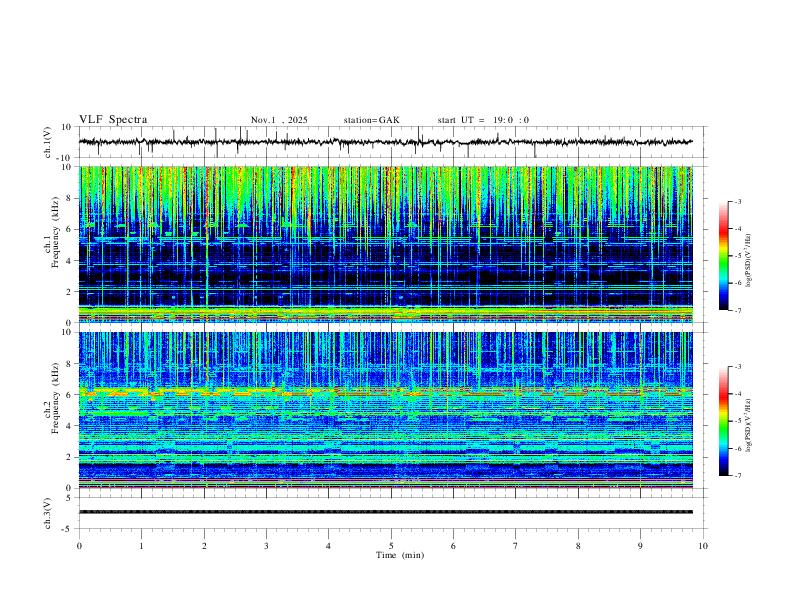Click the ch.2 PSD color scale bar
This screenshot has height=612, width=792.
click(x=724, y=421)
